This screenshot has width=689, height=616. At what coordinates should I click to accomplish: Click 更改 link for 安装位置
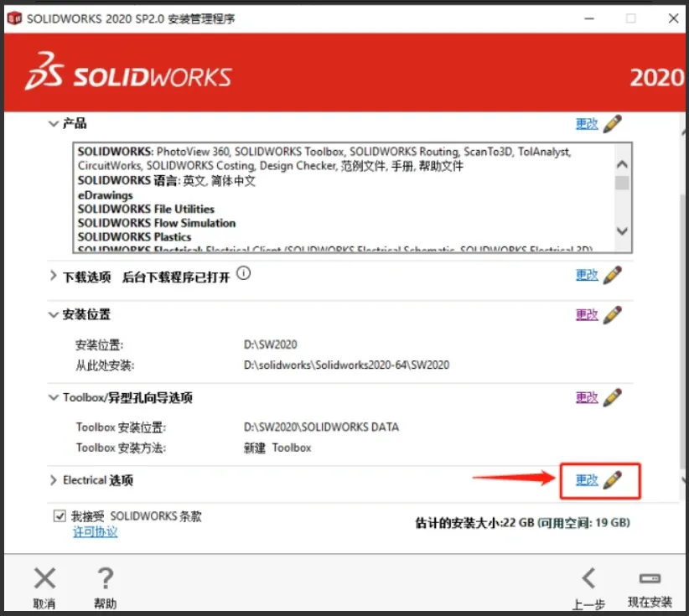coord(587,315)
